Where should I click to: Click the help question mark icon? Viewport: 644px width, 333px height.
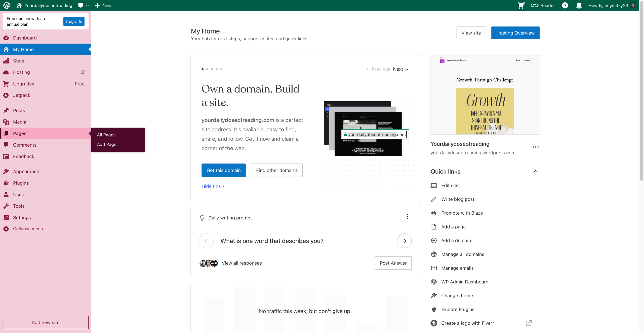pos(565,5)
